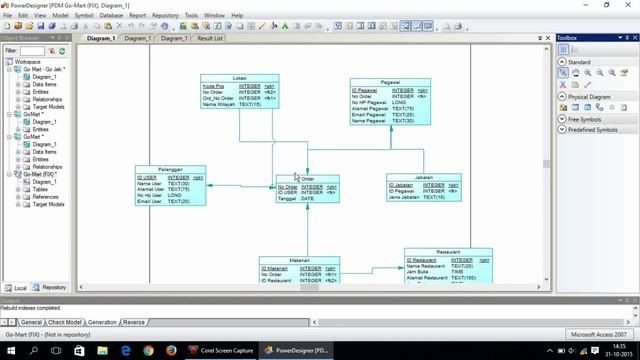Click the Filter text field

(32, 51)
